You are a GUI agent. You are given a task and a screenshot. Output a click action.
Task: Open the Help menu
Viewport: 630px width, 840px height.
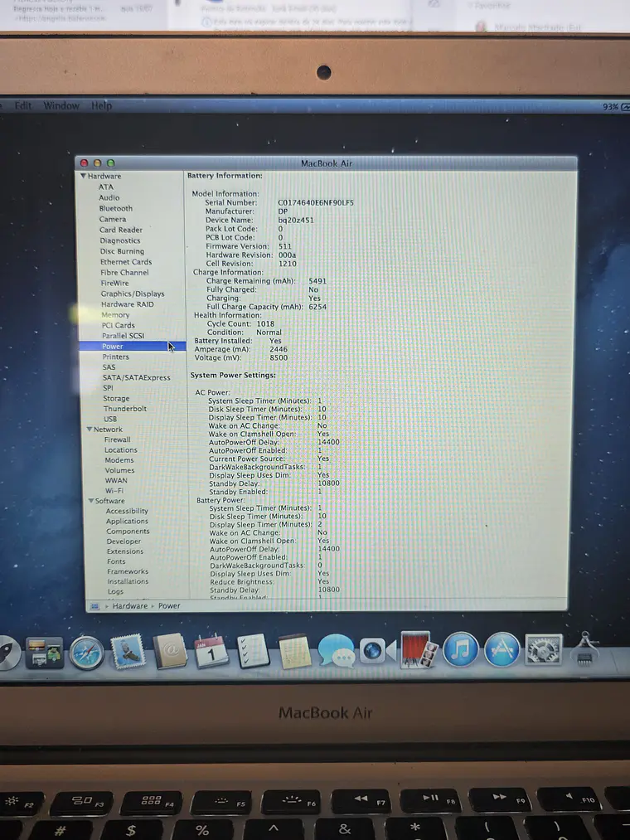[x=101, y=105]
